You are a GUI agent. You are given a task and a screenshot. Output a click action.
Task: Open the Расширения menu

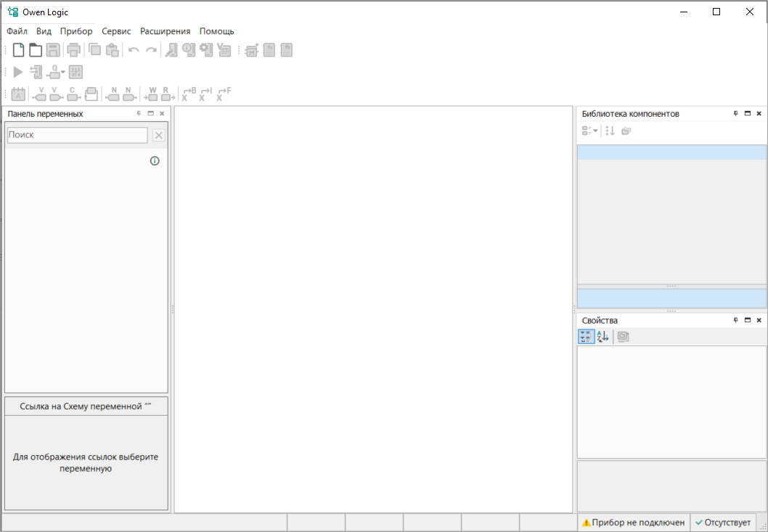[x=165, y=31]
